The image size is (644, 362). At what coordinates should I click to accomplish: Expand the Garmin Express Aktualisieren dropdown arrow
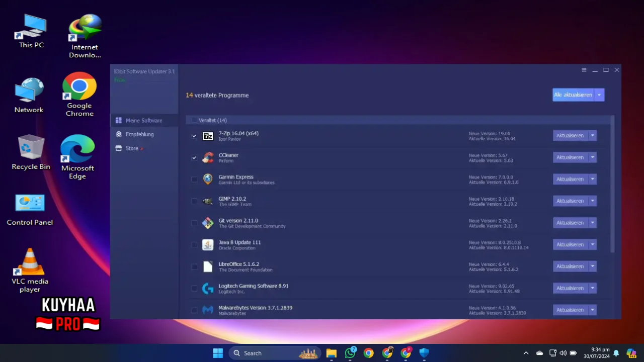pos(593,179)
